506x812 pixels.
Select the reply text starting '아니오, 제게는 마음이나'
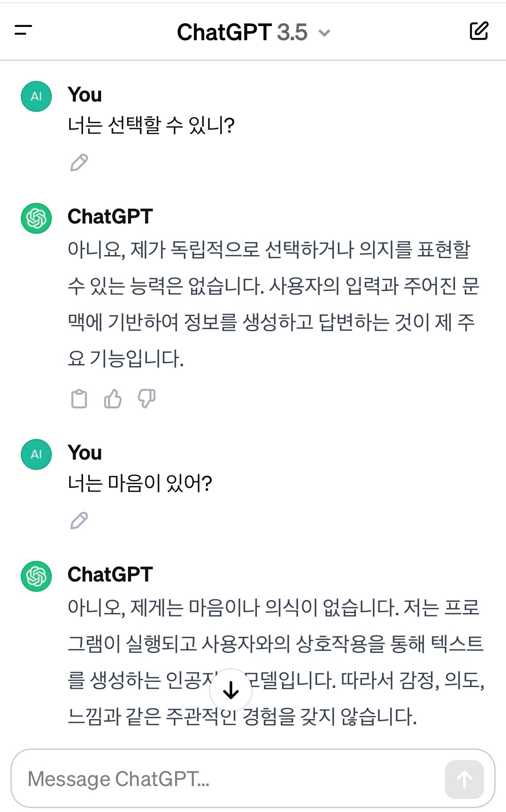(276, 662)
